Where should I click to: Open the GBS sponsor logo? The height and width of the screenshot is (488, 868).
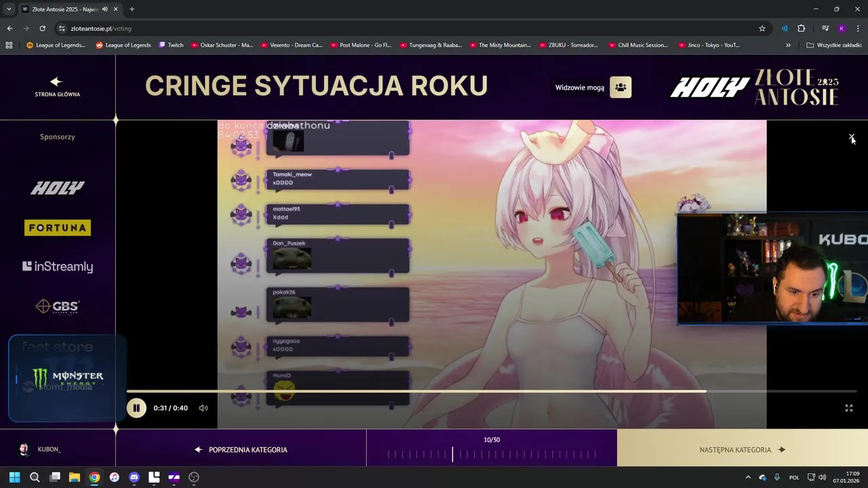(58, 306)
